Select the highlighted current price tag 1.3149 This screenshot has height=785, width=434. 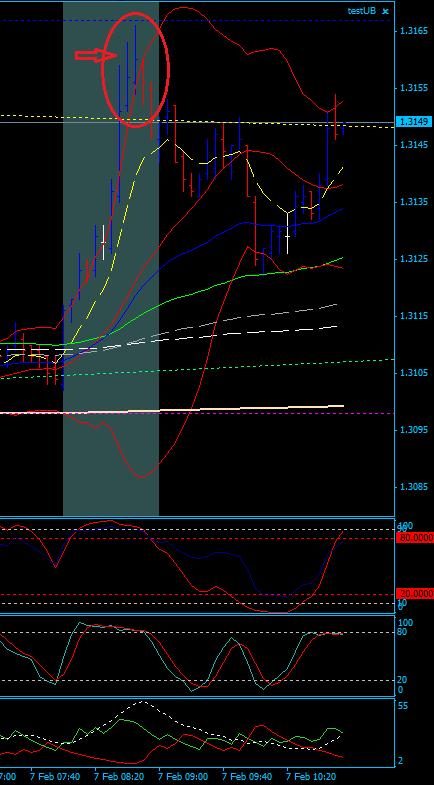point(413,122)
